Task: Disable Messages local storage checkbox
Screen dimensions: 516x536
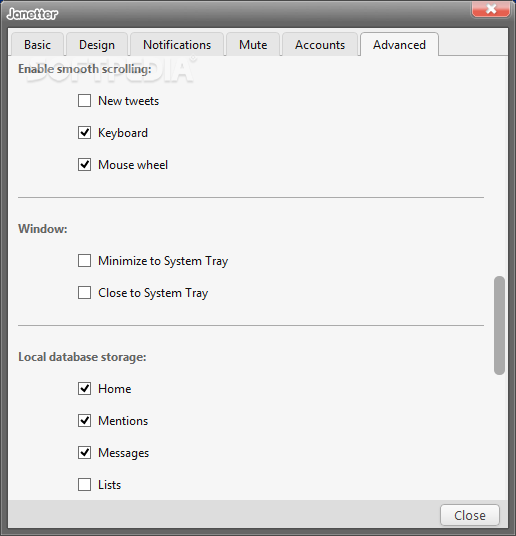Action: click(x=84, y=453)
